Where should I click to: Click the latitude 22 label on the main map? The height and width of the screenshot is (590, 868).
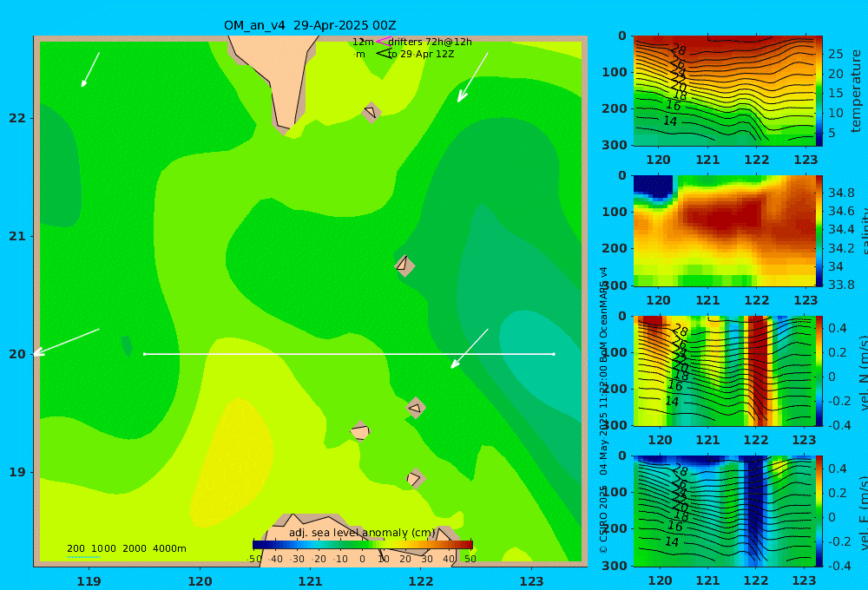(17, 118)
